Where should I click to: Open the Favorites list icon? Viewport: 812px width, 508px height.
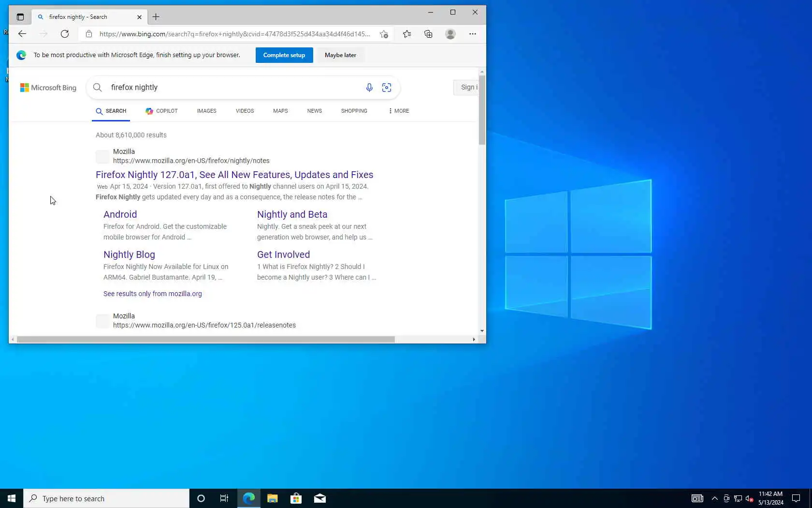[x=407, y=34]
